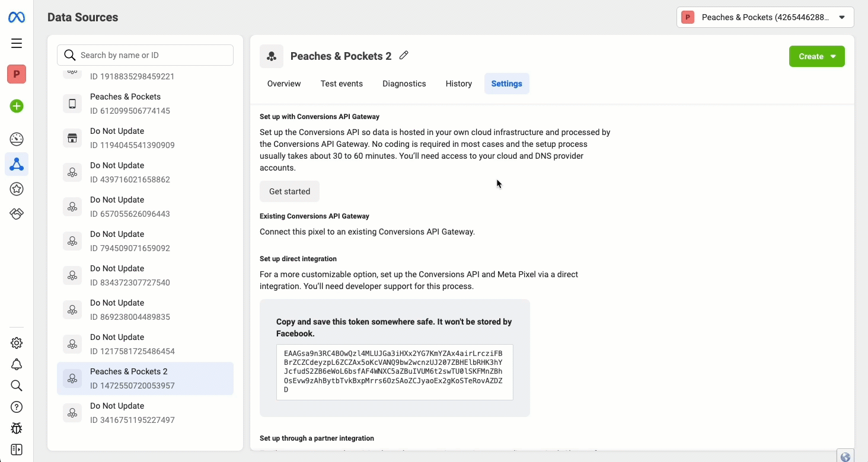The image size is (868, 462).
Task: Open the handshake partner icon
Action: [17, 214]
